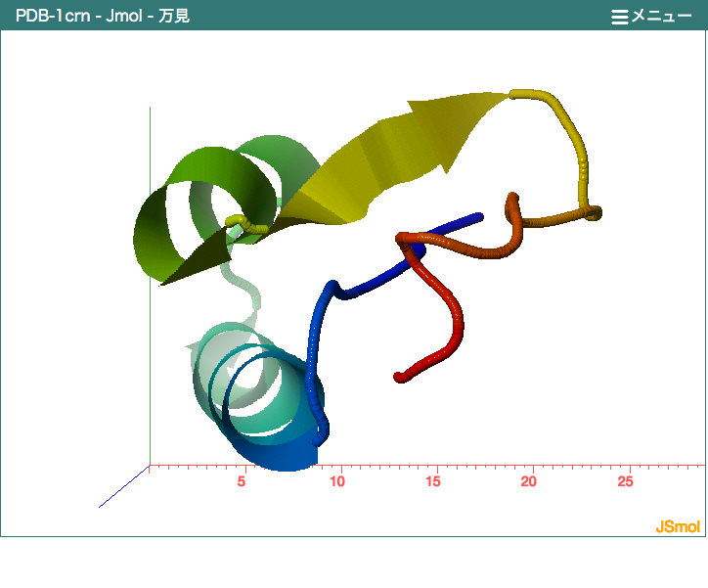
Task: Click the axis label 25
Action: [626, 481]
